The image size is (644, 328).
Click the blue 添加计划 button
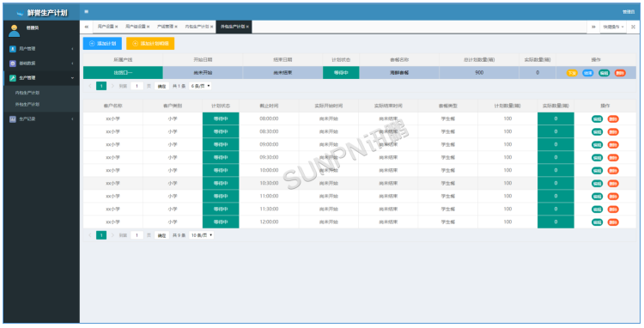tap(102, 44)
